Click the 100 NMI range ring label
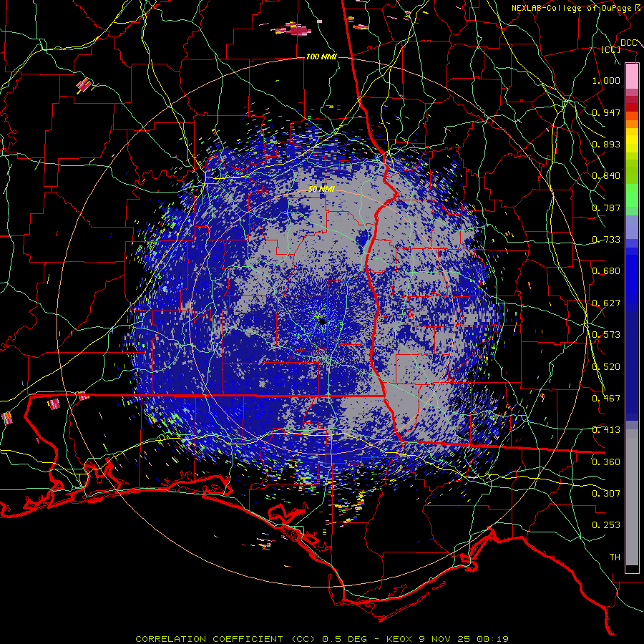 321,57
